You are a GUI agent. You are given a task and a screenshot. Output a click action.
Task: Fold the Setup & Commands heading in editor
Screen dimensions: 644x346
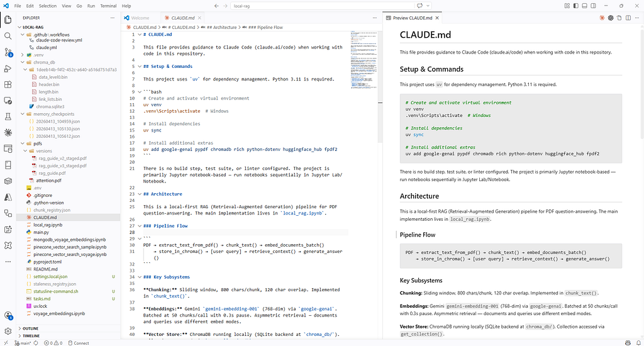pyautogui.click(x=140, y=66)
